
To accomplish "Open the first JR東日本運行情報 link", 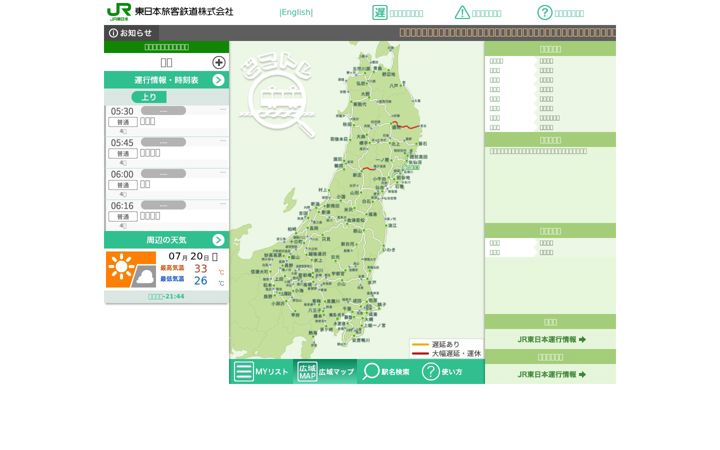I will point(551,339).
